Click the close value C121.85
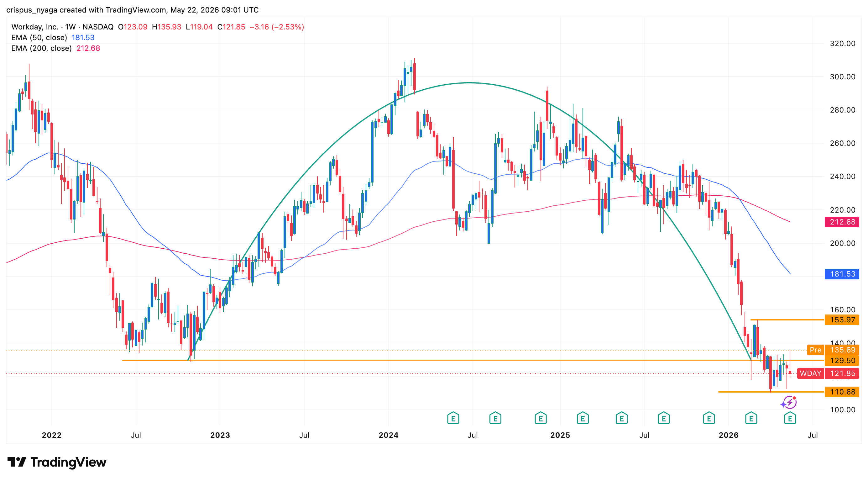This screenshot has height=481, width=868. coord(231,27)
